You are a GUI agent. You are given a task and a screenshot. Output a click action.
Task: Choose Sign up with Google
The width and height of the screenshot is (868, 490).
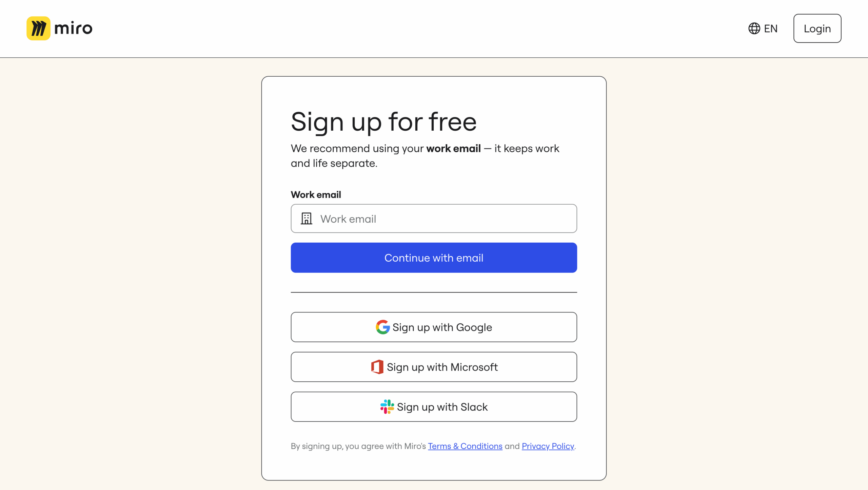point(434,327)
